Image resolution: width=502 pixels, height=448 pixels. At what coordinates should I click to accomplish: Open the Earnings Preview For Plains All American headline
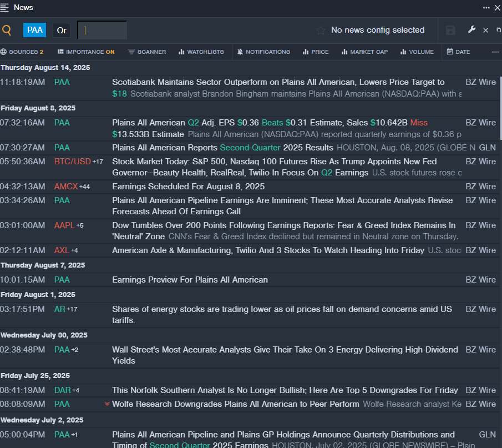pos(190,280)
